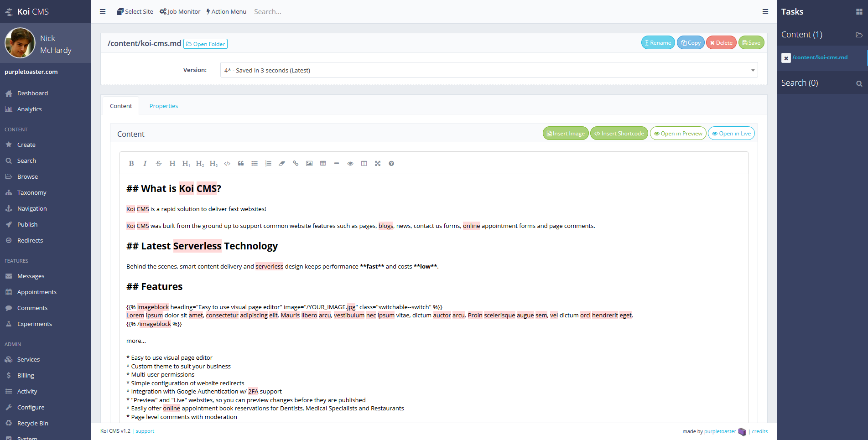Insert H3 heading
The height and width of the screenshot is (440, 868).
click(213, 163)
